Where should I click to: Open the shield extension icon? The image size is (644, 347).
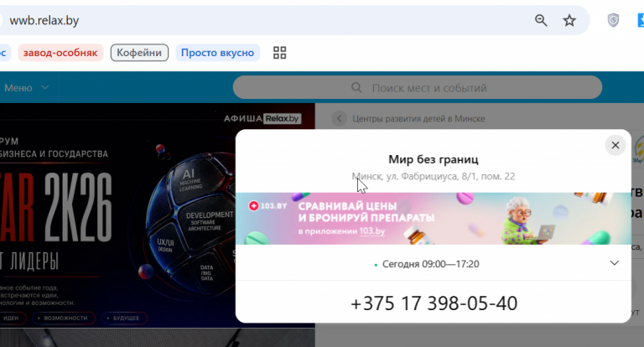613,20
